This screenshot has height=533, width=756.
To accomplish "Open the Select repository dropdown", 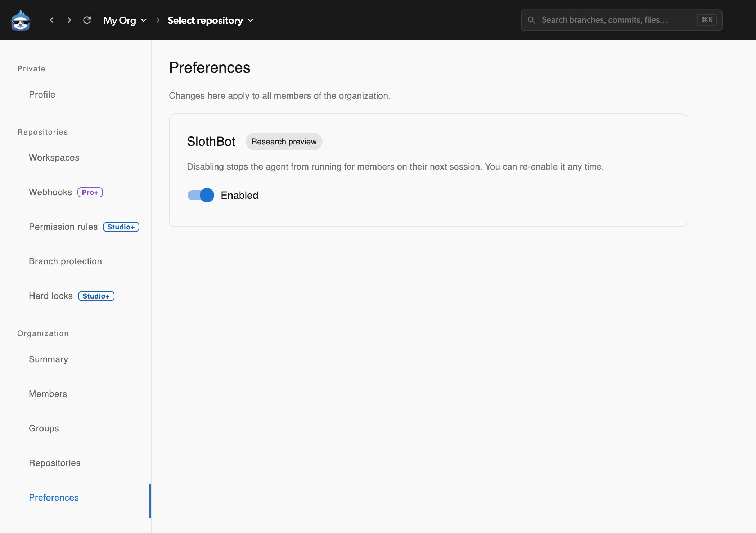I will pyautogui.click(x=211, y=20).
